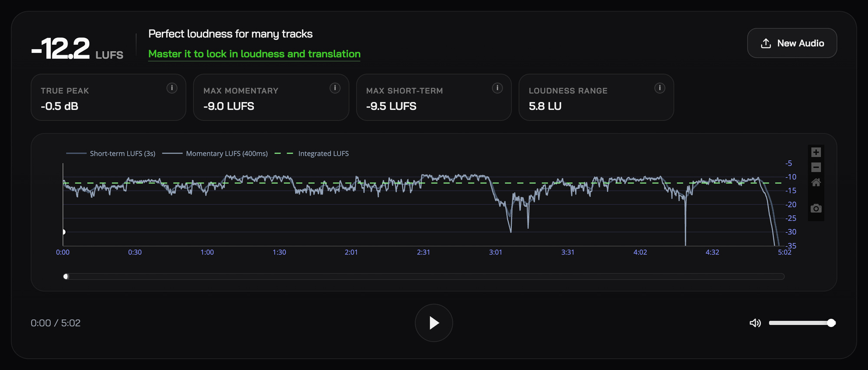868x370 pixels.
Task: Click the Max Short-Term info icon
Action: [497, 88]
